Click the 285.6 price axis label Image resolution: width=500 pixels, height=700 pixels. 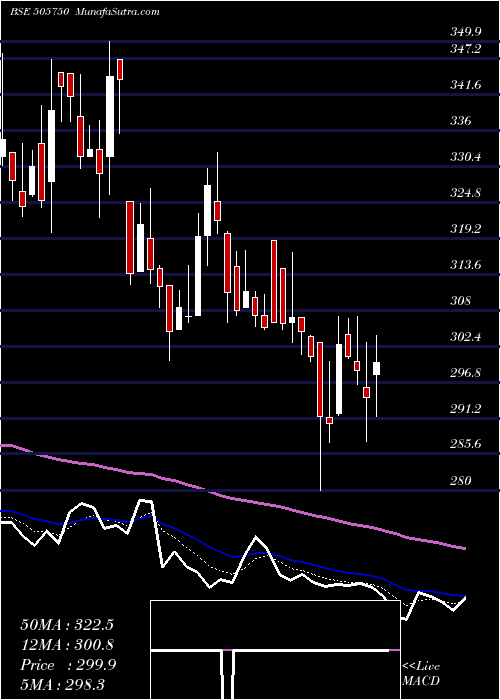[466, 445]
